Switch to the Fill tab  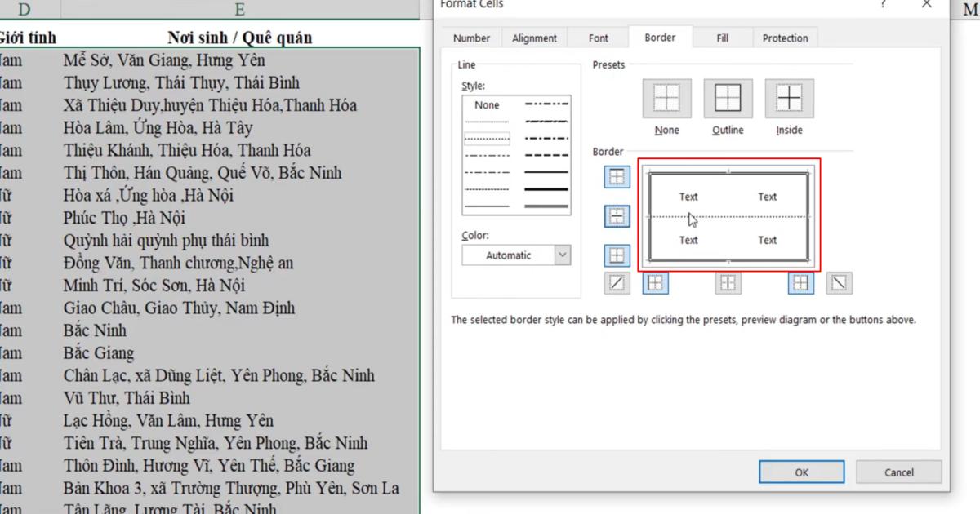pos(722,38)
